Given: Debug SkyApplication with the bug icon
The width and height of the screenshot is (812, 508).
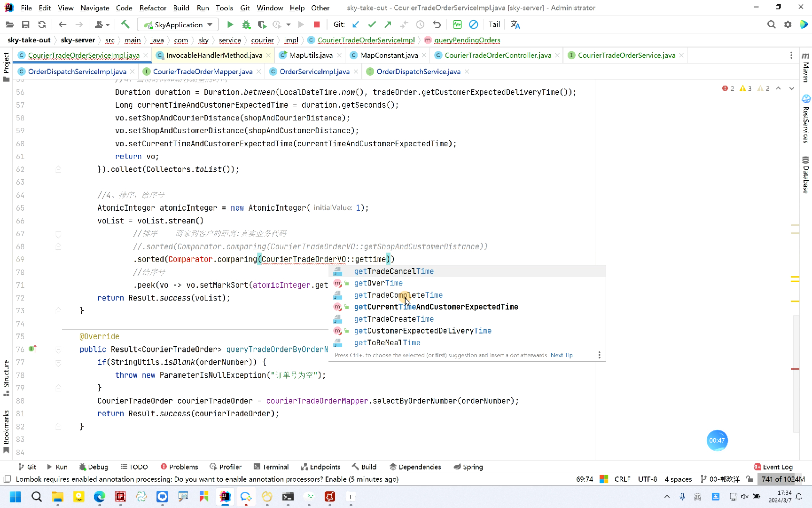Looking at the screenshot, I should [246, 24].
